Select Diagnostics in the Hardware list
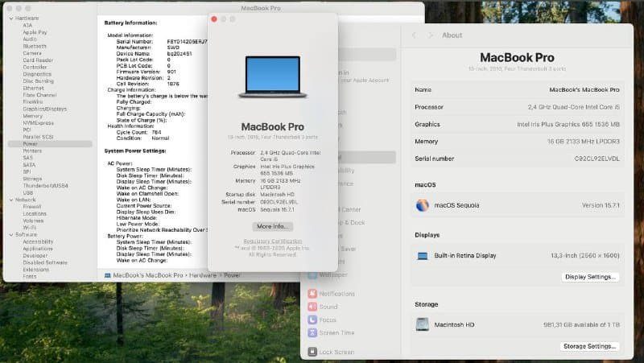Screen dimensions: 644x363 pyautogui.click(x=37, y=74)
